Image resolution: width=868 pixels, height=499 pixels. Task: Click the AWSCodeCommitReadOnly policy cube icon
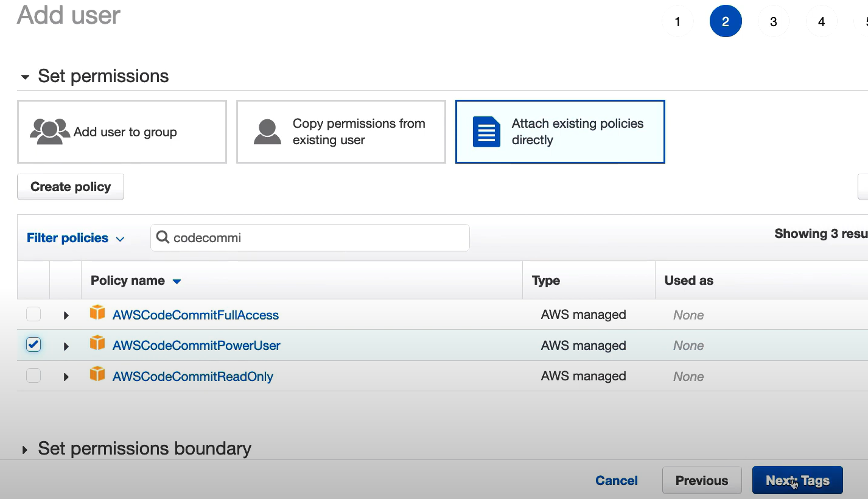point(97,374)
